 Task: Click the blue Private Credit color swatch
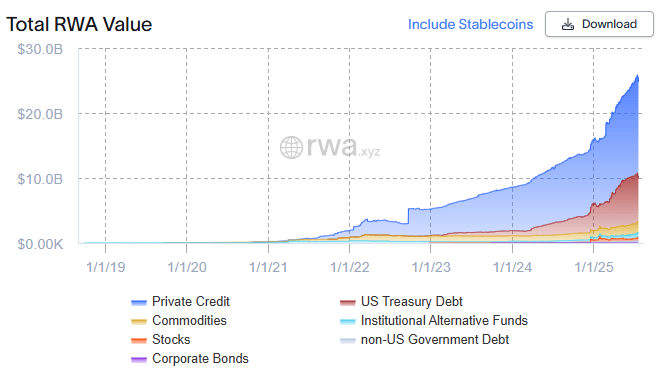(x=139, y=303)
